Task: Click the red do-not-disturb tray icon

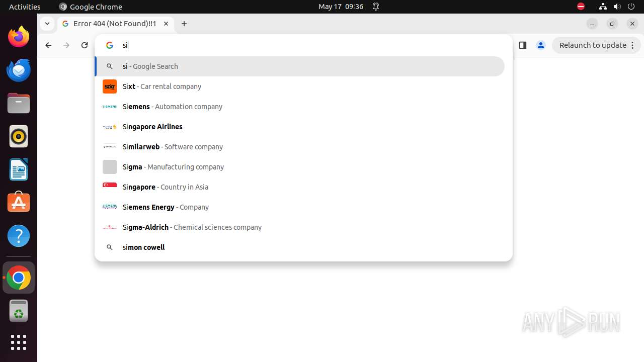Action: 581,7
